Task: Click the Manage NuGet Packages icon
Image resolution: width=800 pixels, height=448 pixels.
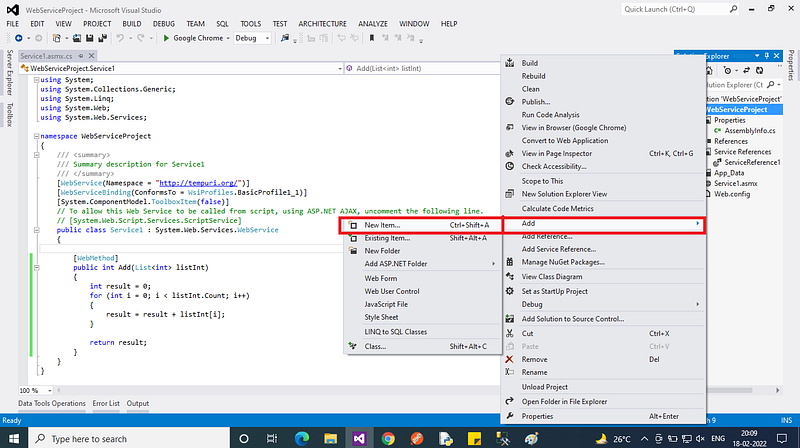Action: coord(510,262)
